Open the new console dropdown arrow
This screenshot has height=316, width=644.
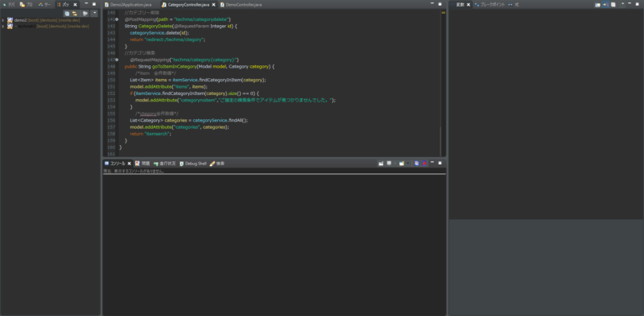pyautogui.click(x=408, y=164)
